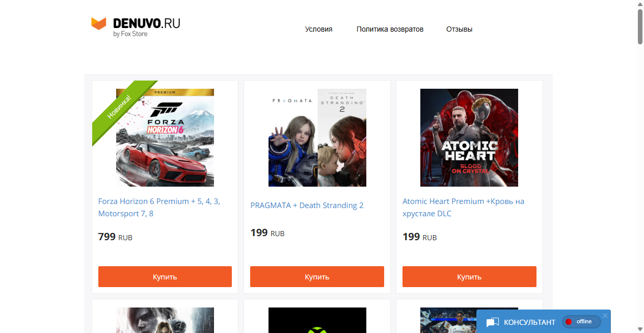The width and height of the screenshot is (644, 333).
Task: Click the 199 RUB price under Atomic Heart
Action: (x=419, y=237)
